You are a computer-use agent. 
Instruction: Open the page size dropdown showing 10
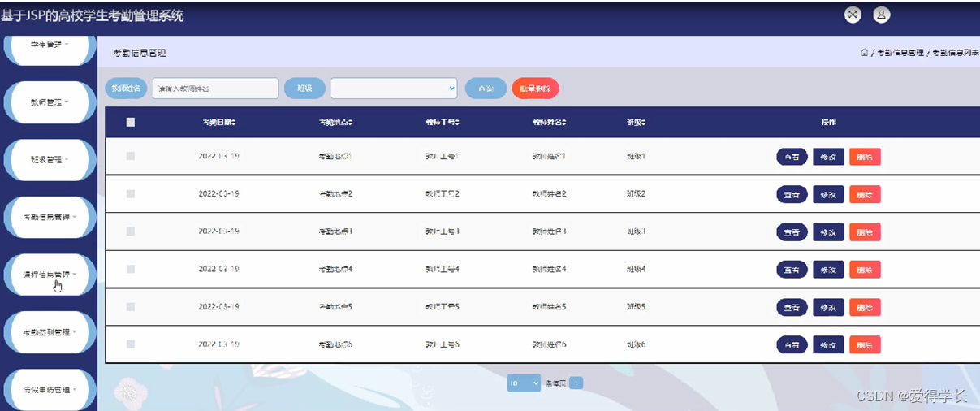524,383
